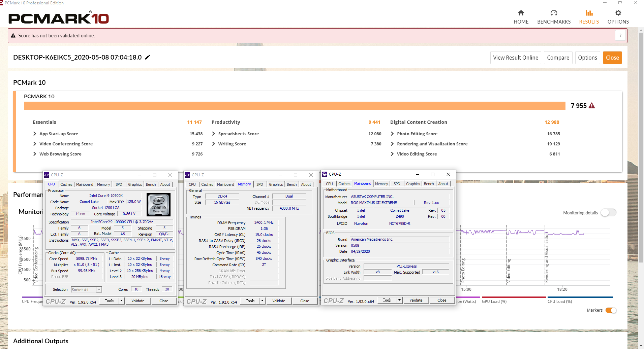Click Validate in CPU-Z CPU window

(138, 301)
